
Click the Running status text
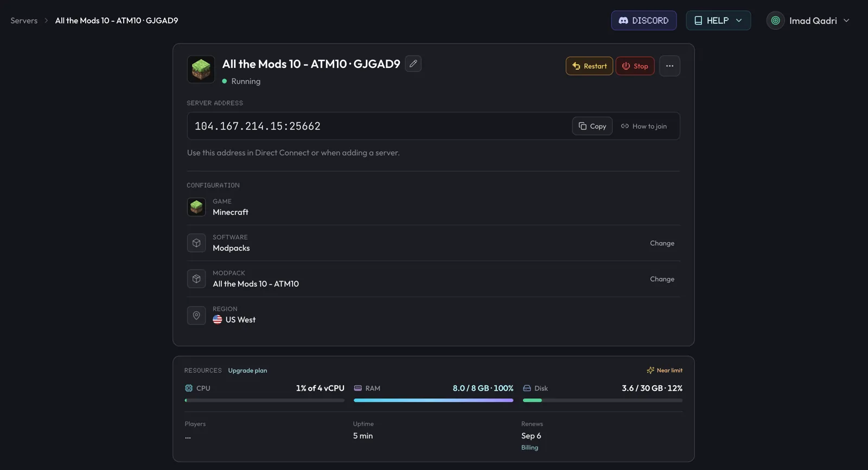point(246,81)
